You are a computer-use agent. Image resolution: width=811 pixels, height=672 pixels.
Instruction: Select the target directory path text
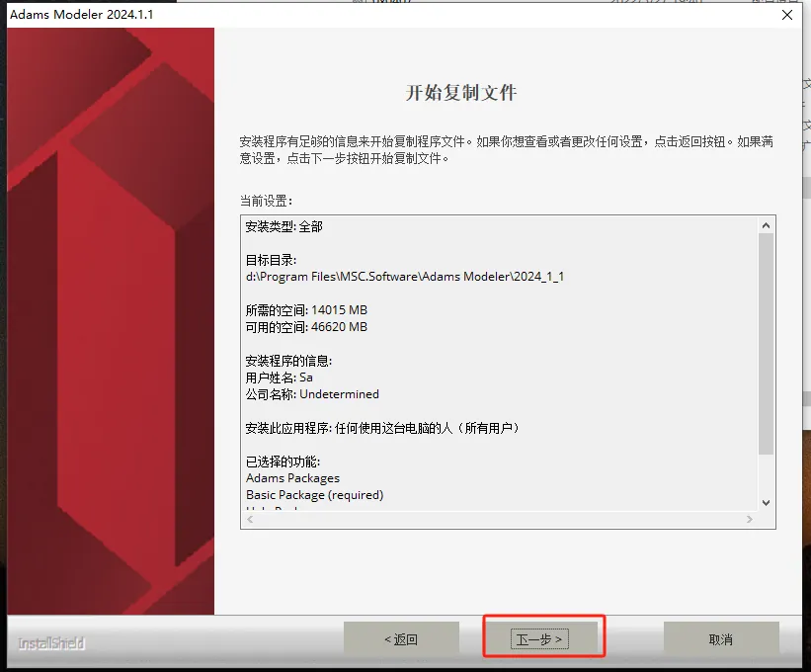click(x=404, y=277)
